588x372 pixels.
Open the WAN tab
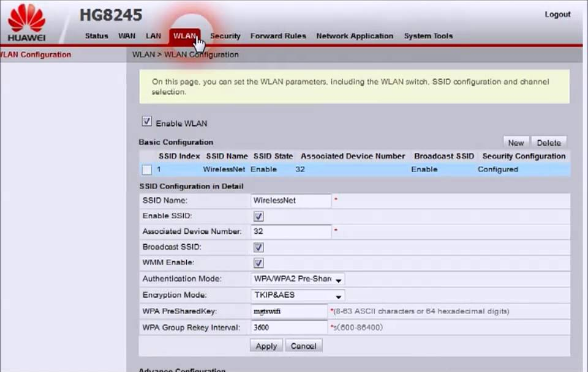tap(127, 36)
